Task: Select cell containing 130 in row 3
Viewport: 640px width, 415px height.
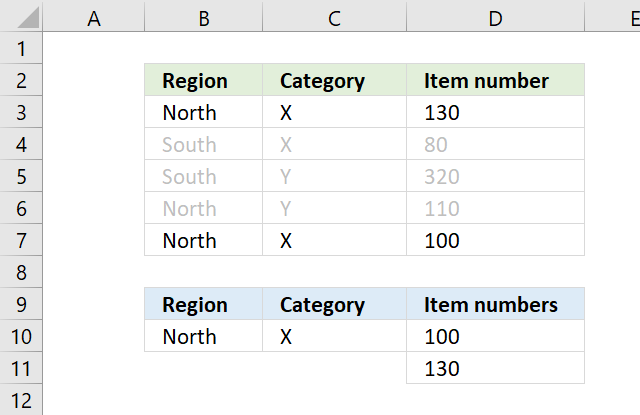Action: pos(496,112)
